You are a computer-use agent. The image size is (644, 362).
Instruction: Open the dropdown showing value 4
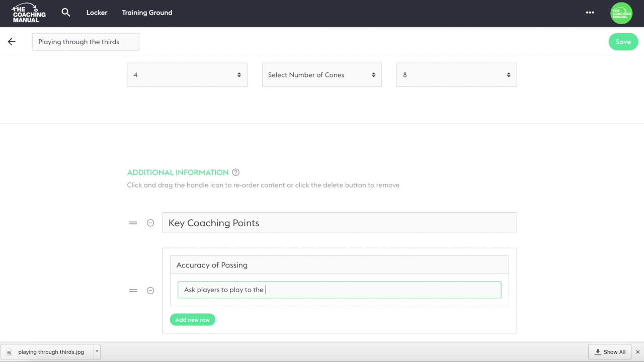click(x=187, y=75)
